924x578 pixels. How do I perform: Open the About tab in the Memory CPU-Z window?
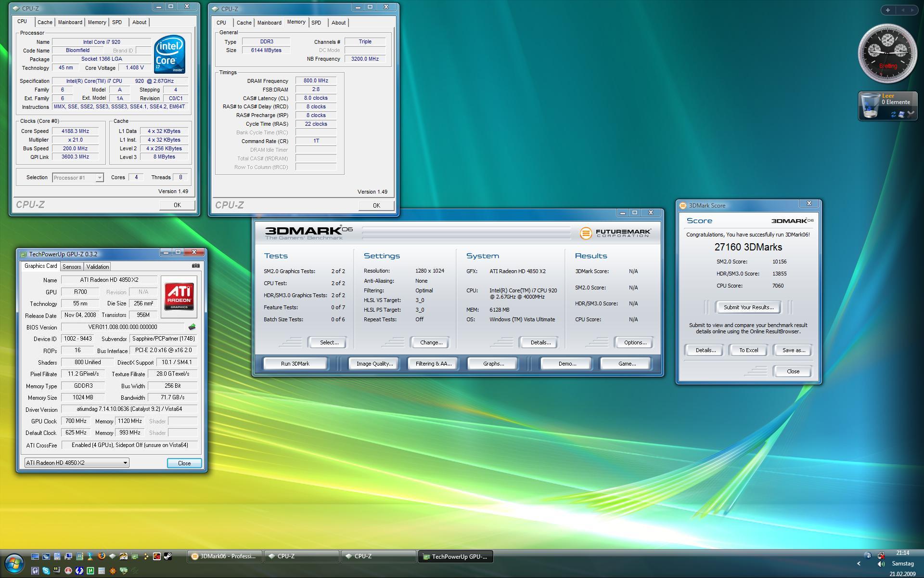[338, 23]
